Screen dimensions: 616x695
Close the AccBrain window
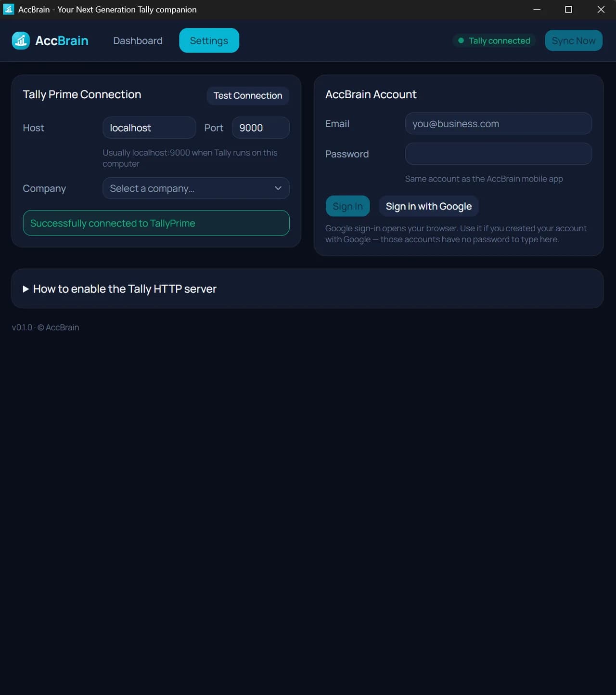601,10
